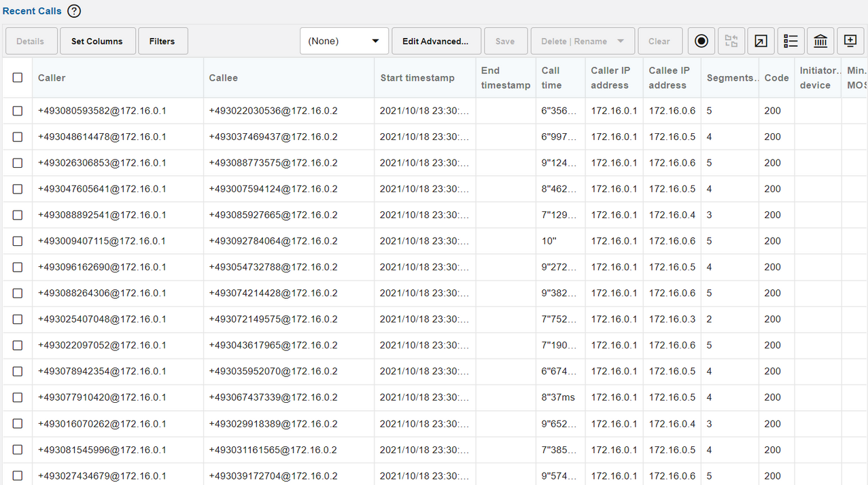The width and height of the screenshot is (868, 485).
Task: Check the row for caller +493078942354
Action: point(18,371)
